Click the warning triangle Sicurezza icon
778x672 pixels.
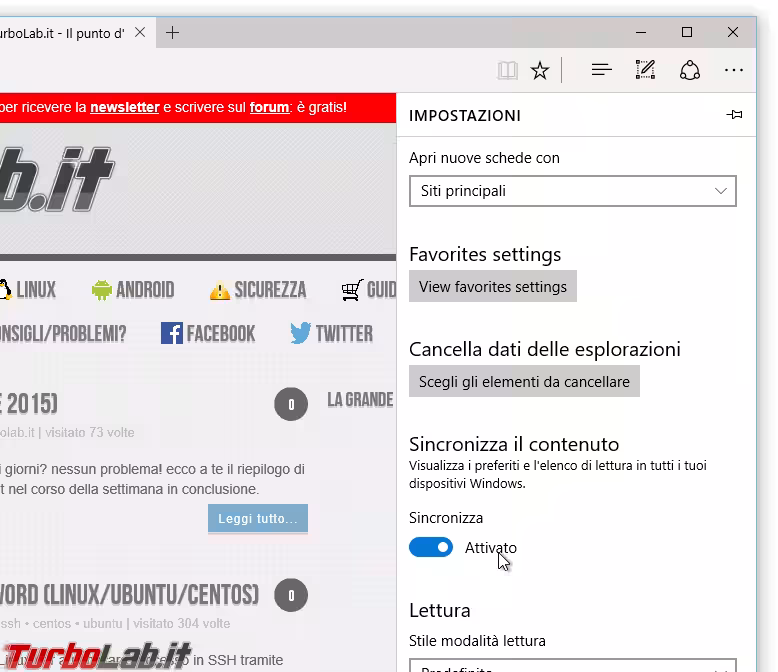tap(220, 291)
